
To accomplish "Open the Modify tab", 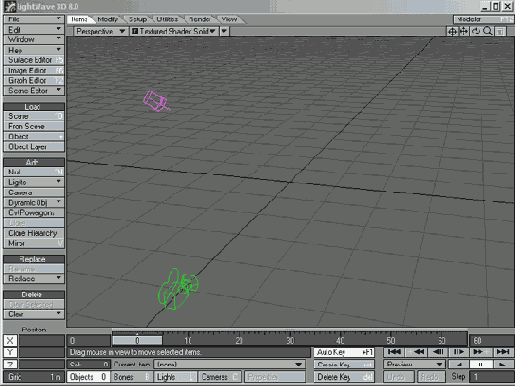I will click(x=107, y=19).
